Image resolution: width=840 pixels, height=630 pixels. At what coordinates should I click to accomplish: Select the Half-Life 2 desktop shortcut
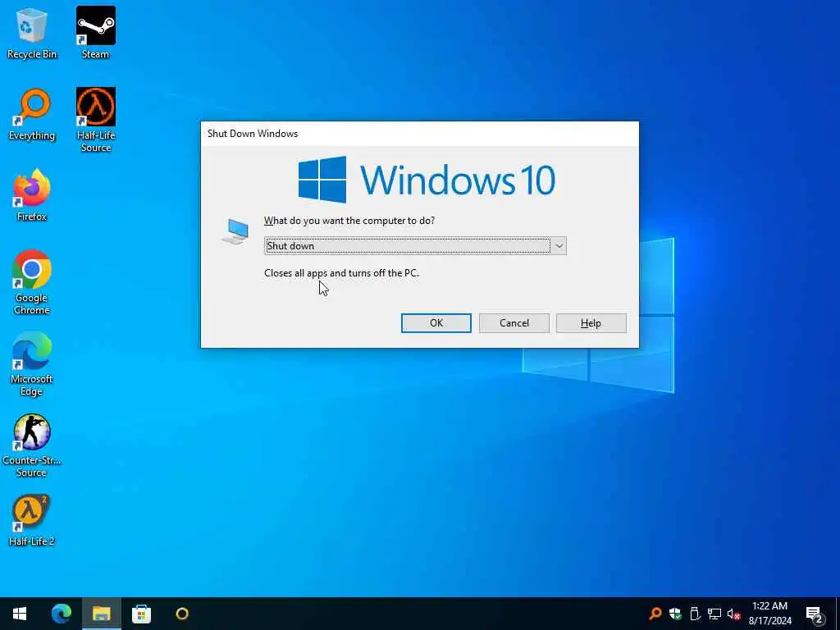click(32, 520)
